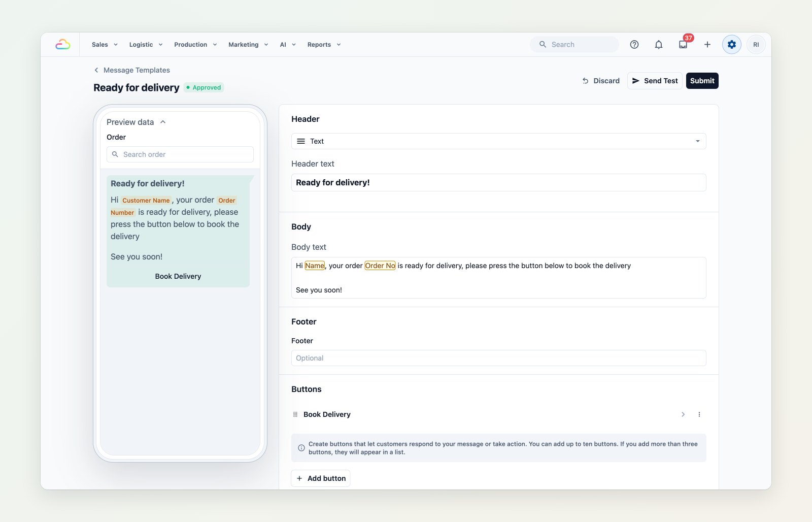812x522 pixels.
Task: Click the drag handle next to Book Delivery
Action: [295, 414]
